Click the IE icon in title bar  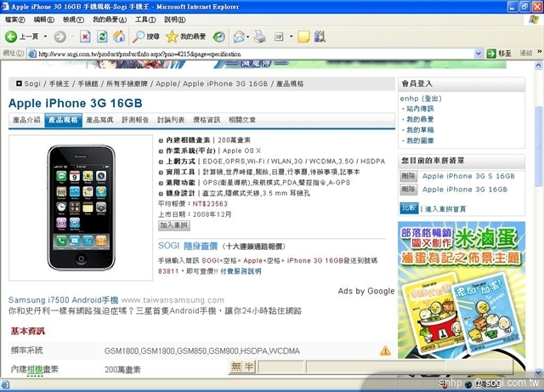coord(5,7)
